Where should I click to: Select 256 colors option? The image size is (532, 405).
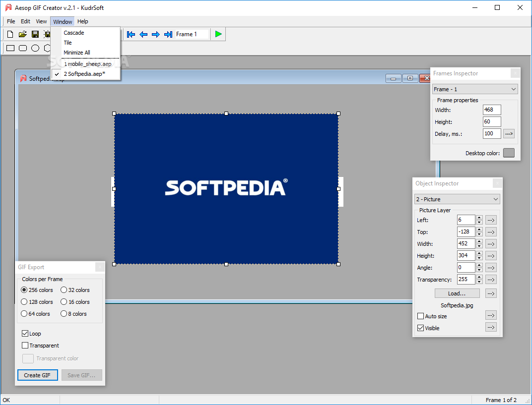point(37,290)
